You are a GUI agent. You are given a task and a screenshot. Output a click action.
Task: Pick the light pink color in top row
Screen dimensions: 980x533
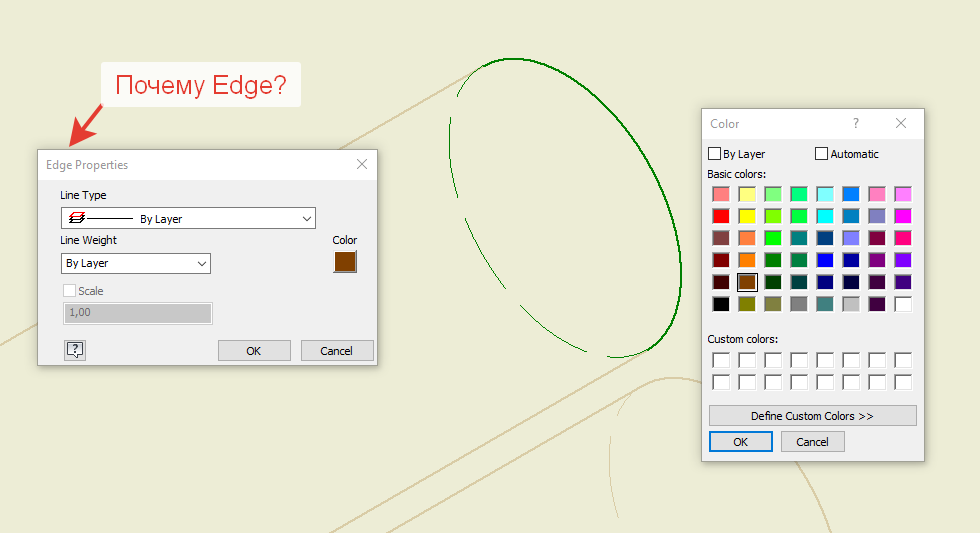[x=877, y=194]
